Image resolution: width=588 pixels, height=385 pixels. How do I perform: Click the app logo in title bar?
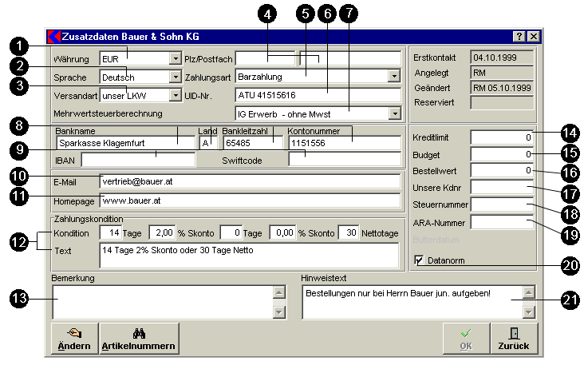[54, 37]
